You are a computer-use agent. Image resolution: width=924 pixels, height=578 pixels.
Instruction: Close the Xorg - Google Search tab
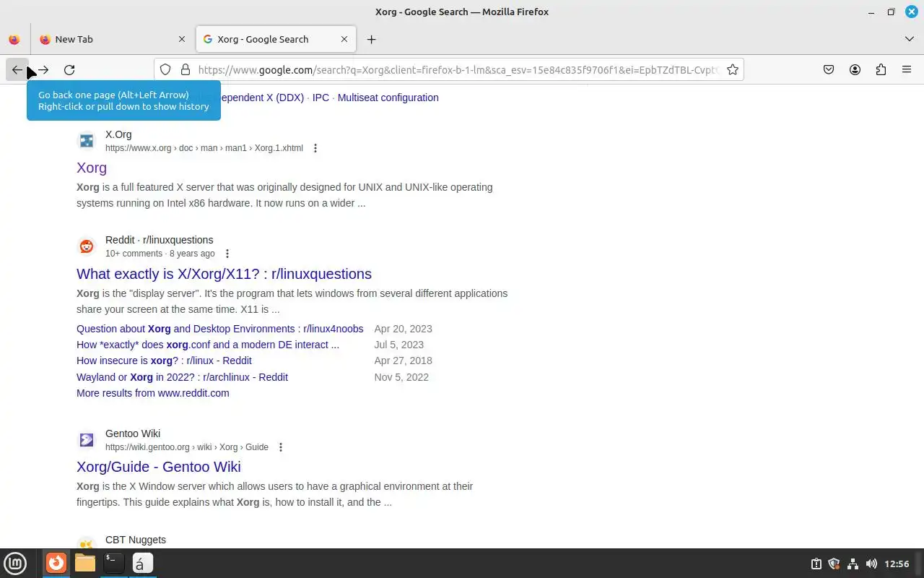[344, 40]
